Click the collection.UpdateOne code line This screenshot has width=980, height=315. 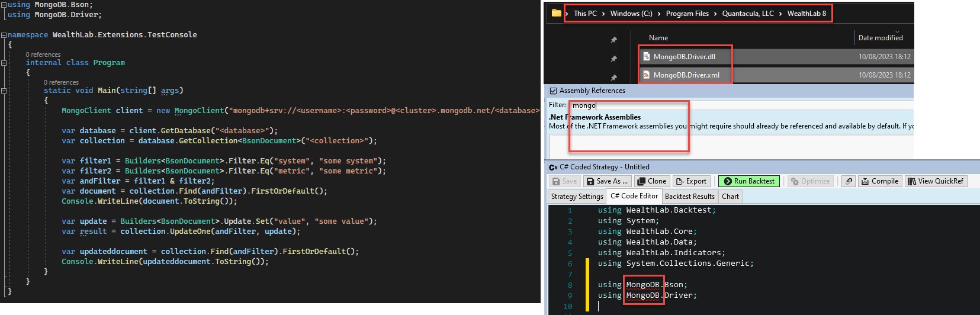tap(181, 232)
